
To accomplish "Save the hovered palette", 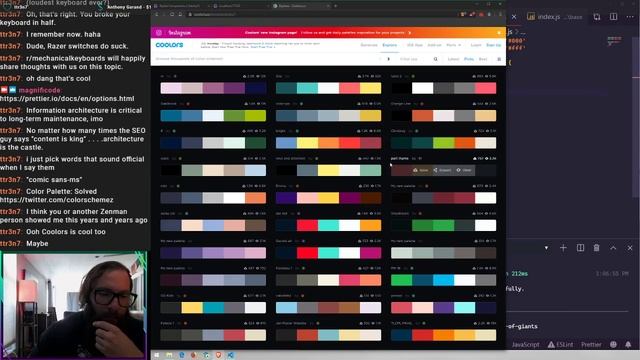I will (x=421, y=170).
